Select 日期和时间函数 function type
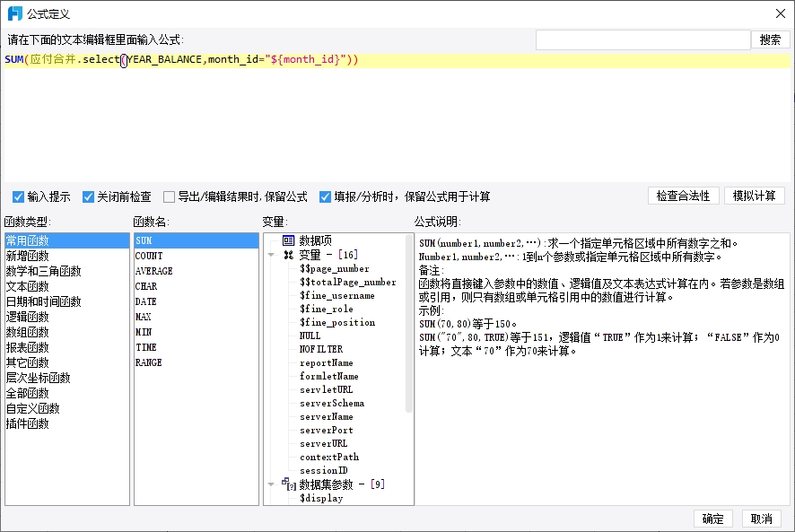Screen dimensions: 795x532 coord(67,301)
